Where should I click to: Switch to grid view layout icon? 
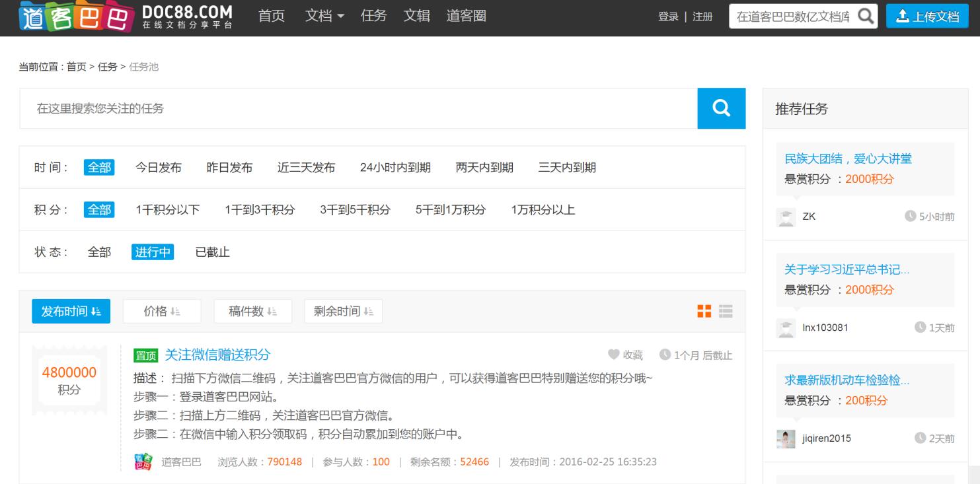click(704, 311)
